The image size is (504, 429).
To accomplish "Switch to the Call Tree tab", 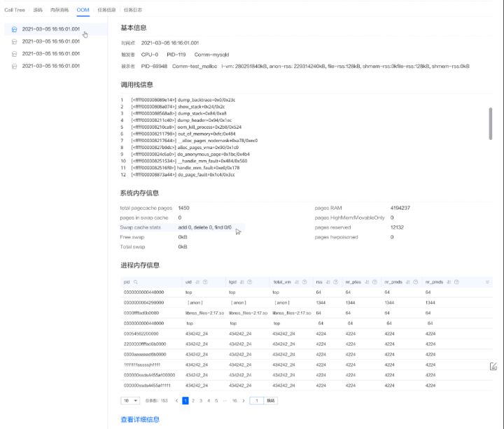I will coord(15,10).
